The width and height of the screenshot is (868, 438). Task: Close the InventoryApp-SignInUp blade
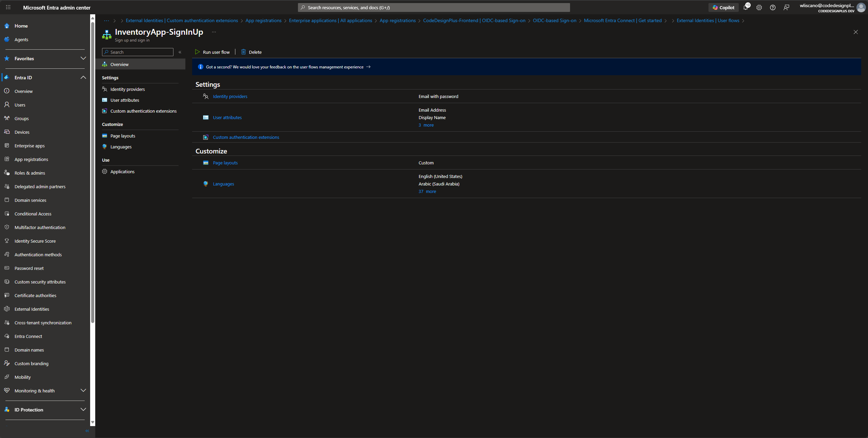[855, 32]
